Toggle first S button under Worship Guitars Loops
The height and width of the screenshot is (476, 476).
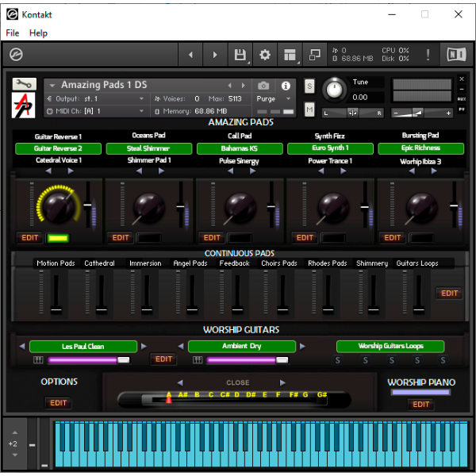point(338,360)
